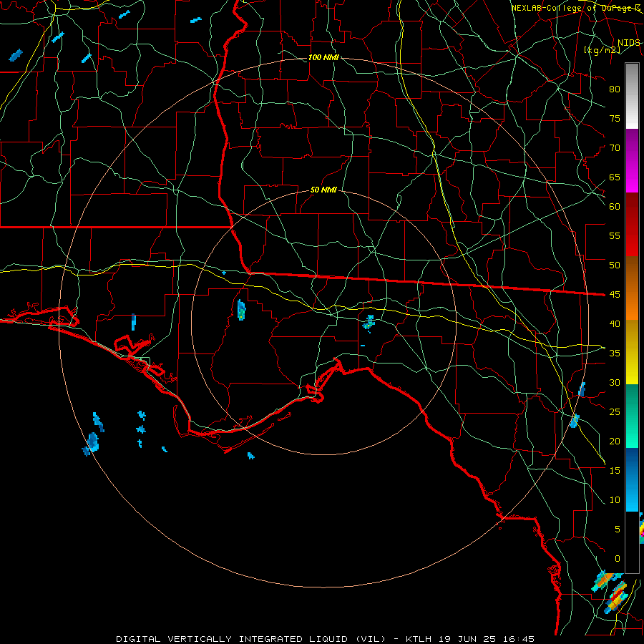
Task: Click the NIDS label above the scale
Action: pyautogui.click(x=629, y=43)
